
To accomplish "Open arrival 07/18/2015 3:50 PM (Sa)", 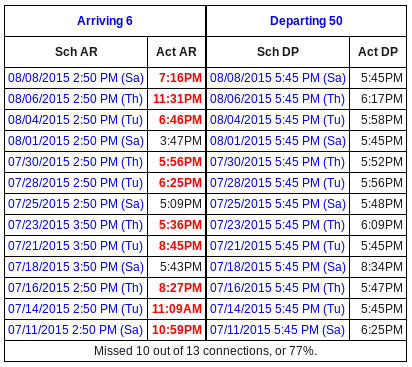I will 76,267.
